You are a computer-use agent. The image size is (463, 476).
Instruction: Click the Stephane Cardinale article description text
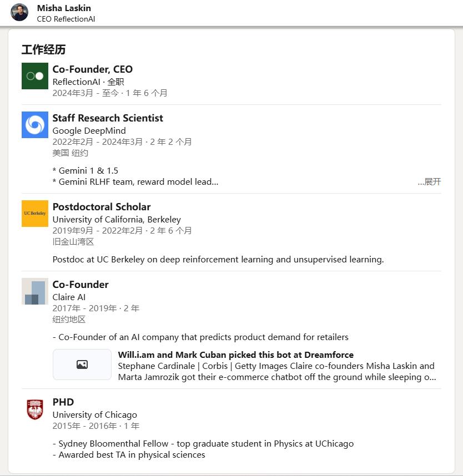pos(276,372)
